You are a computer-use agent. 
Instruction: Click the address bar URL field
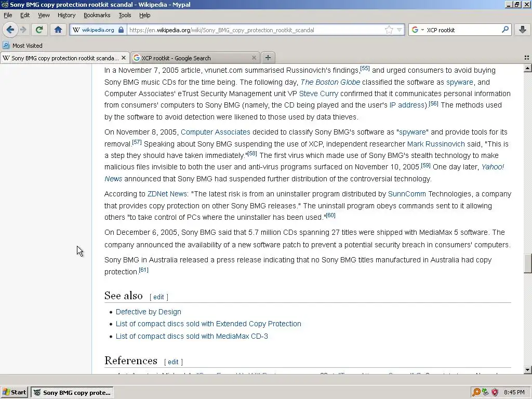256,30
